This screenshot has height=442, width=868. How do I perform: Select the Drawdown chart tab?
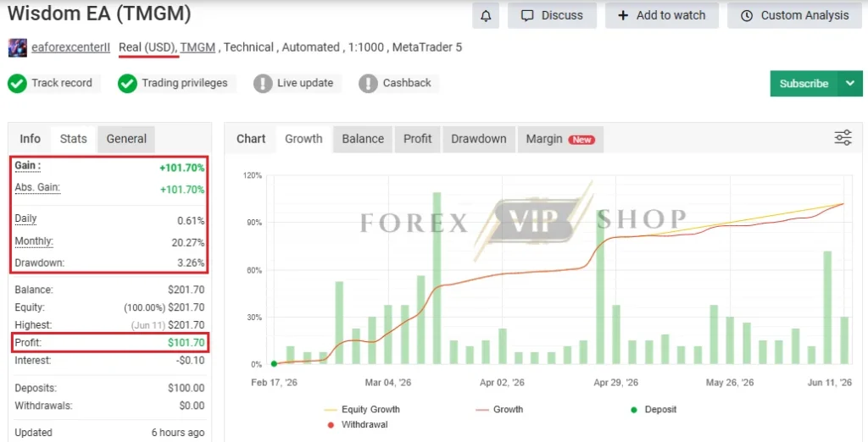478,139
